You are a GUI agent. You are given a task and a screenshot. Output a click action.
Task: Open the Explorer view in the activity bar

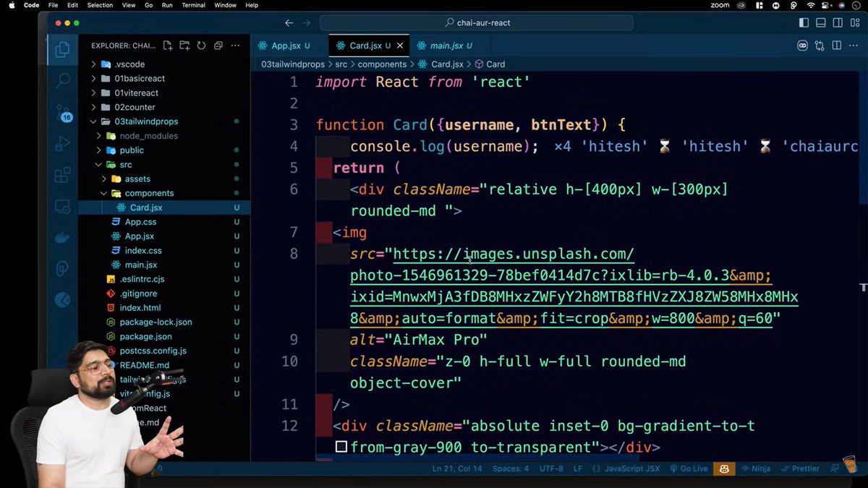[x=63, y=51]
